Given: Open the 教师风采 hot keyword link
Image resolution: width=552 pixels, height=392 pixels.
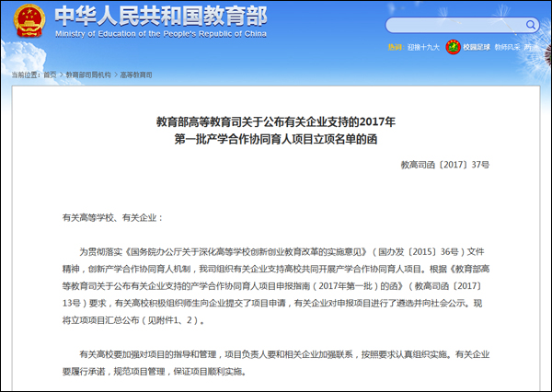Looking at the screenshot, I should coord(507,47).
